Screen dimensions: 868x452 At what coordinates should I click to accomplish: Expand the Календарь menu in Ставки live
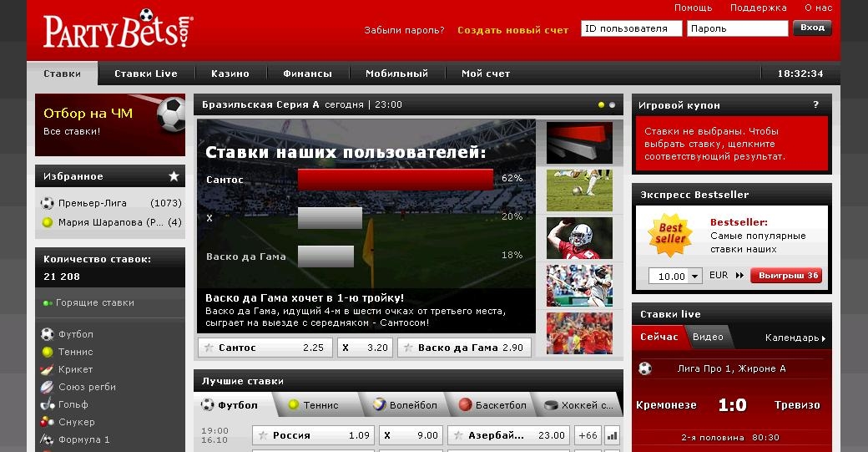point(795,338)
